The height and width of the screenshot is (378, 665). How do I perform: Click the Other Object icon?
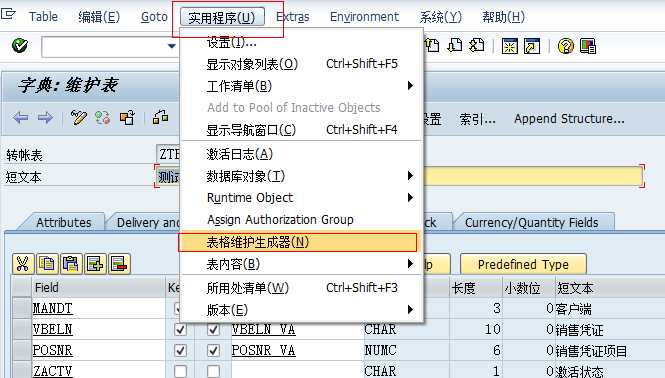(x=127, y=118)
